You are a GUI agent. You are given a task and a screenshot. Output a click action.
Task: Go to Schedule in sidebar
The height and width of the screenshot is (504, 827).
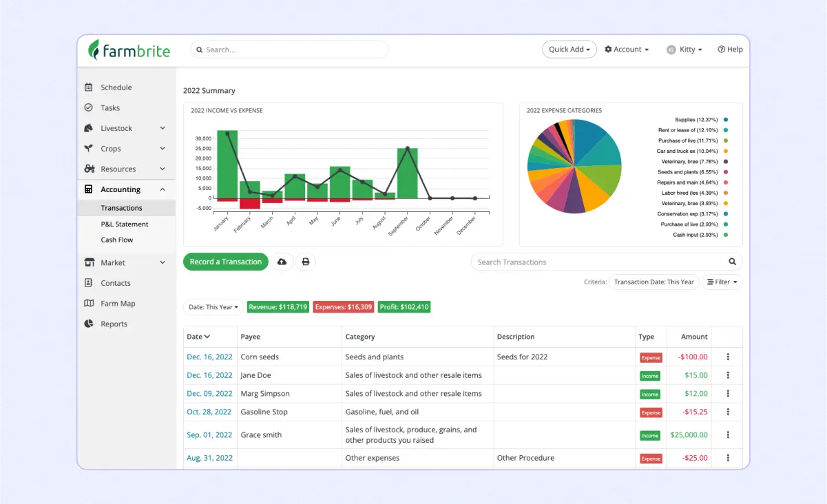[x=116, y=87]
